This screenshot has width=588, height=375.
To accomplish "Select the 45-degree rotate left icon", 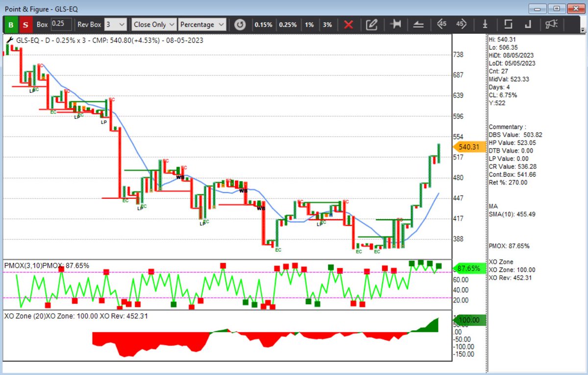I will point(441,24).
